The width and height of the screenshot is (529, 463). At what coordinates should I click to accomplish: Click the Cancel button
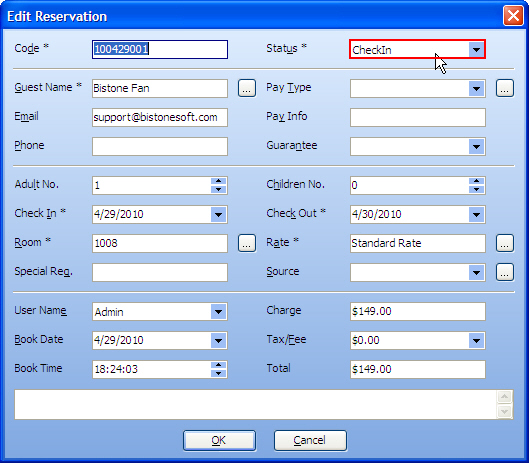310,440
